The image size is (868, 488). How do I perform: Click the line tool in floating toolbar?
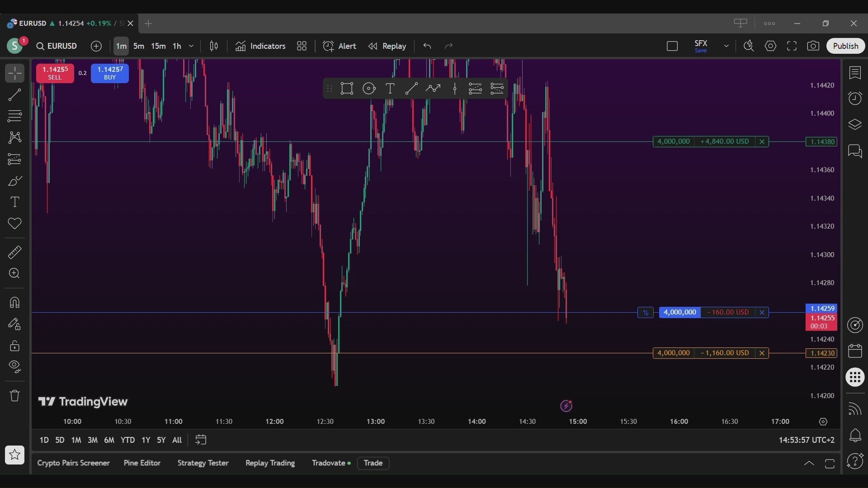point(411,89)
